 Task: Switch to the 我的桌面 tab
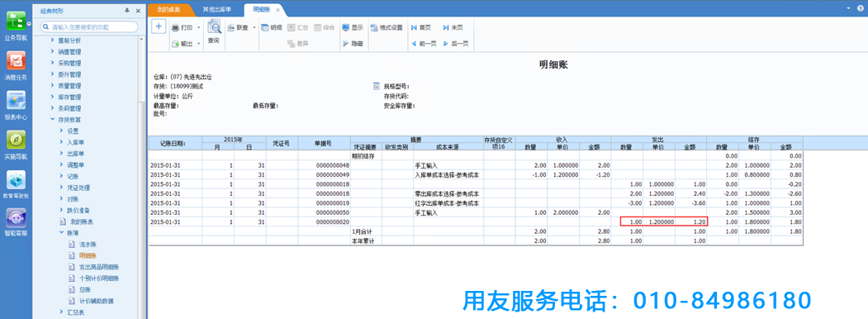168,10
